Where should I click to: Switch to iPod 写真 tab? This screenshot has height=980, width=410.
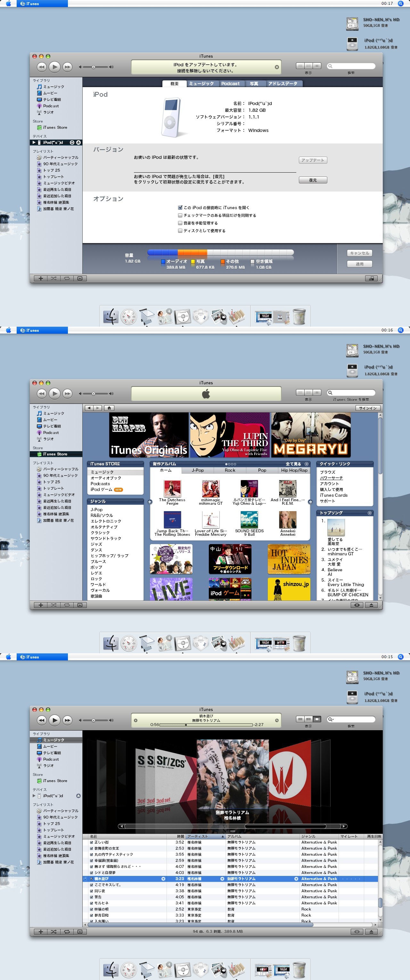[x=254, y=84]
